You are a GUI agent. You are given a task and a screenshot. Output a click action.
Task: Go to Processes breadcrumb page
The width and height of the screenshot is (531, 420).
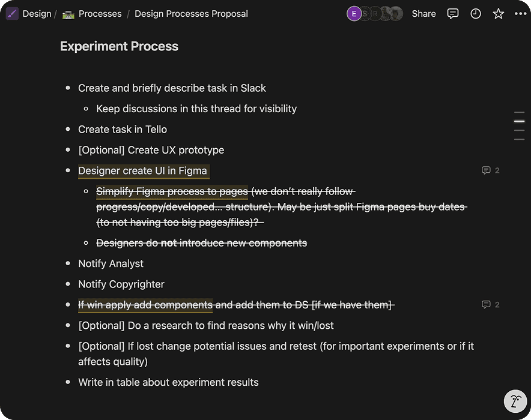(100, 14)
